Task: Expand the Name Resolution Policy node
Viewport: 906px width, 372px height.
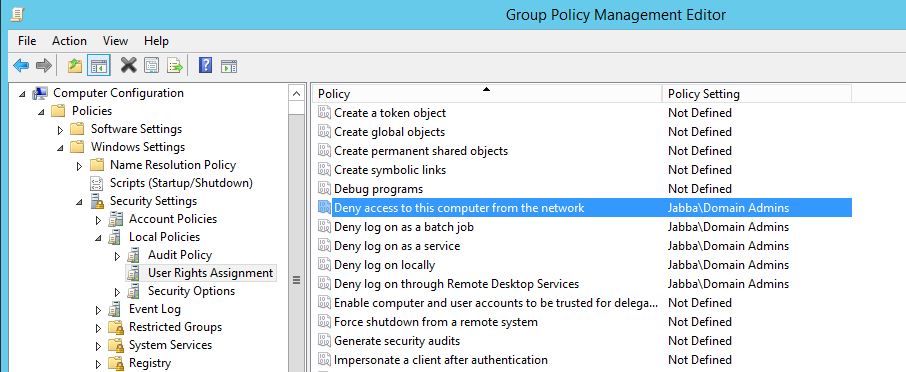Action: click(80, 166)
